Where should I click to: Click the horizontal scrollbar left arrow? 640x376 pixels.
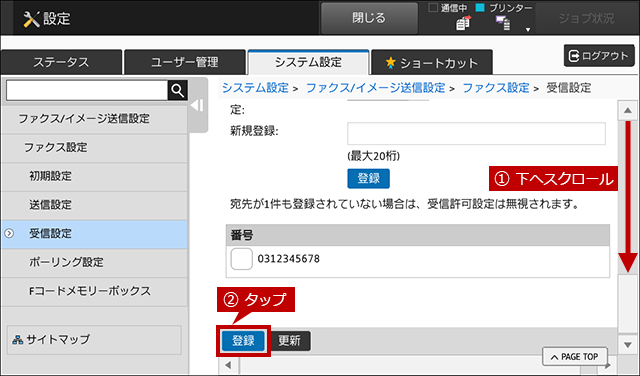[x=228, y=365]
